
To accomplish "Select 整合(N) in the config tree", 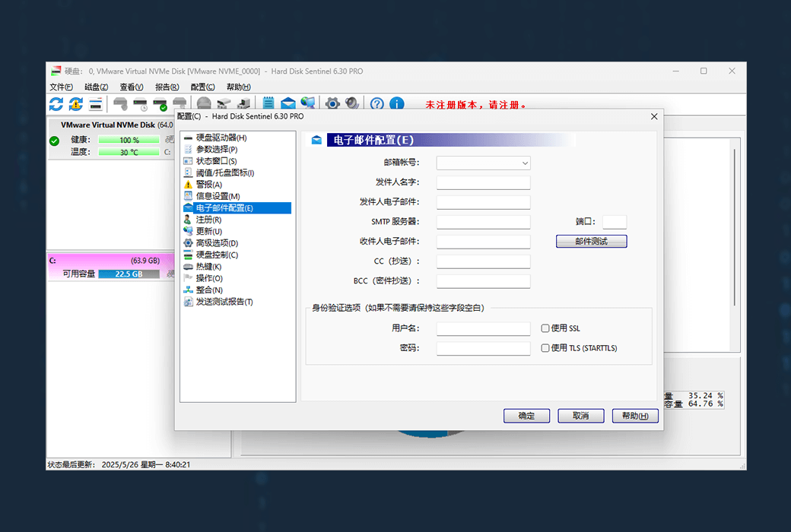I will coord(209,290).
